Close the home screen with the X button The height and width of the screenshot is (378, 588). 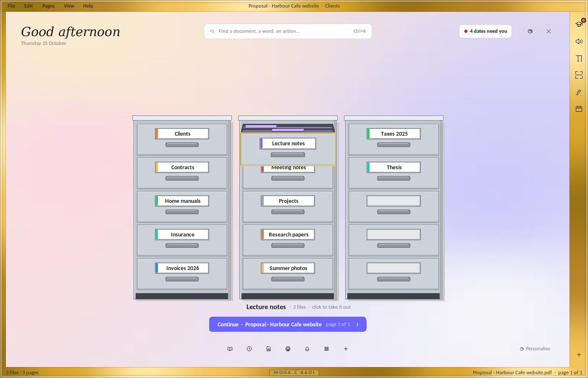point(549,31)
